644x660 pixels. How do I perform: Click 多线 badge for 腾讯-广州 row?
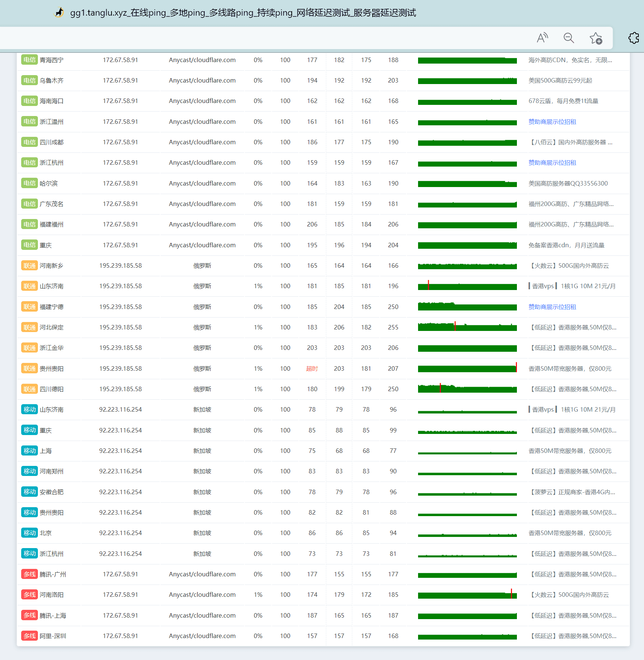coord(29,574)
